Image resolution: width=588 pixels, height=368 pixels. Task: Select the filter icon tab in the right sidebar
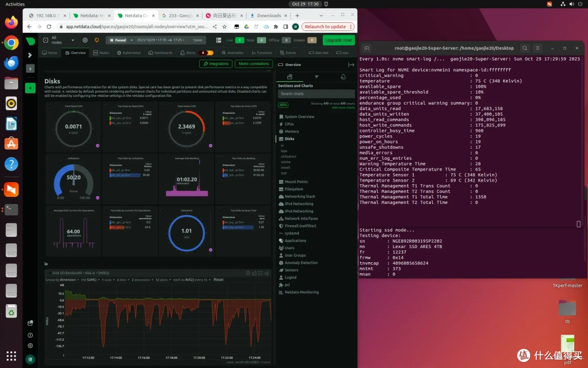tap(317, 77)
